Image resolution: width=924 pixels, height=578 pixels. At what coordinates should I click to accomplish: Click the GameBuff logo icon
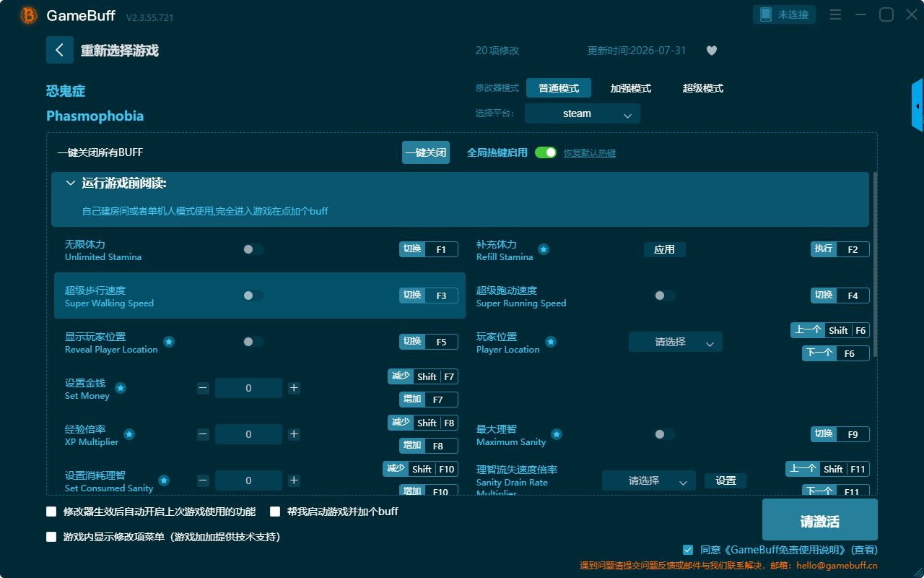[x=29, y=15]
